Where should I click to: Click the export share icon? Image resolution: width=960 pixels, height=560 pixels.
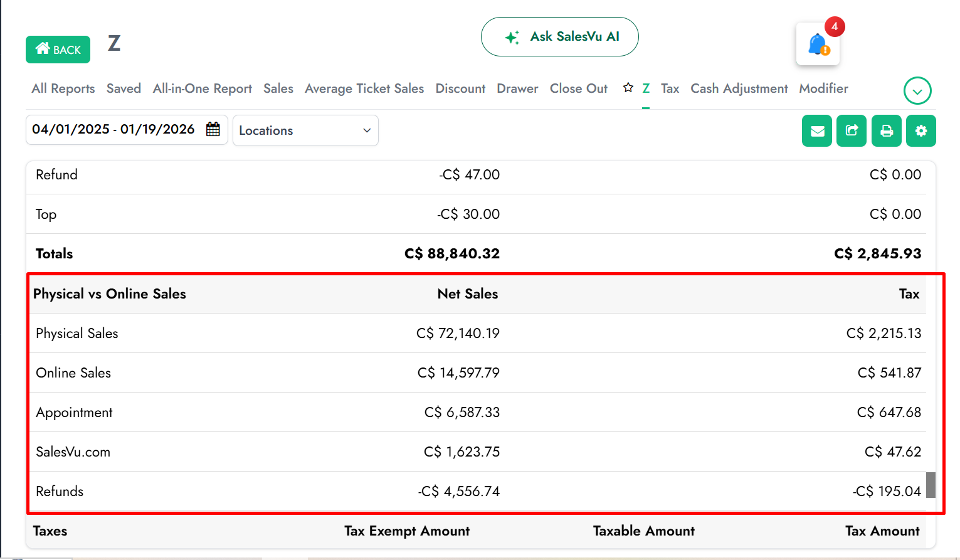pyautogui.click(x=852, y=131)
